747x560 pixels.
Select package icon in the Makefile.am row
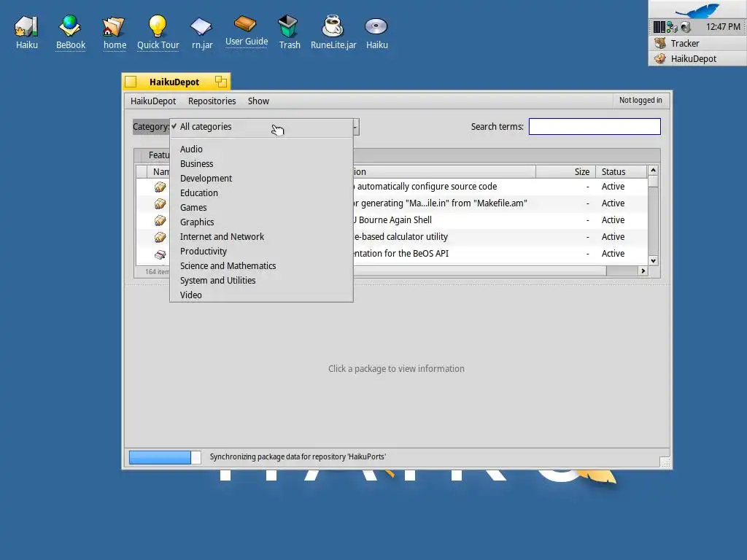tap(160, 203)
